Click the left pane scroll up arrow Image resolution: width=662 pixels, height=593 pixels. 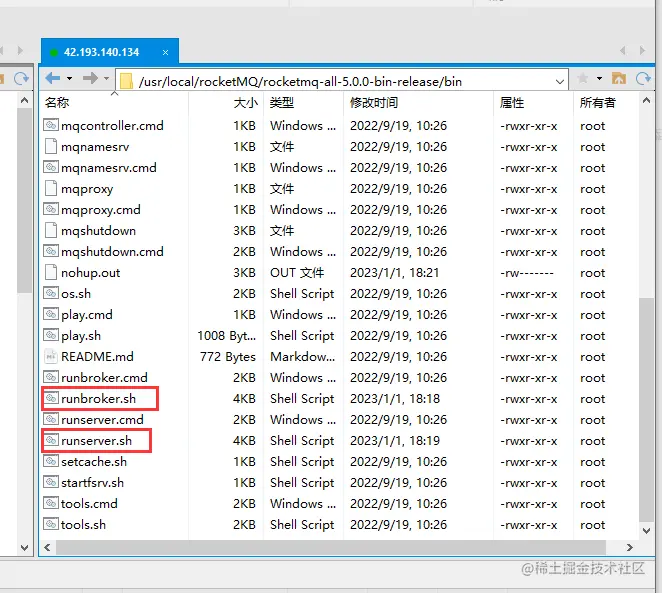click(24, 100)
